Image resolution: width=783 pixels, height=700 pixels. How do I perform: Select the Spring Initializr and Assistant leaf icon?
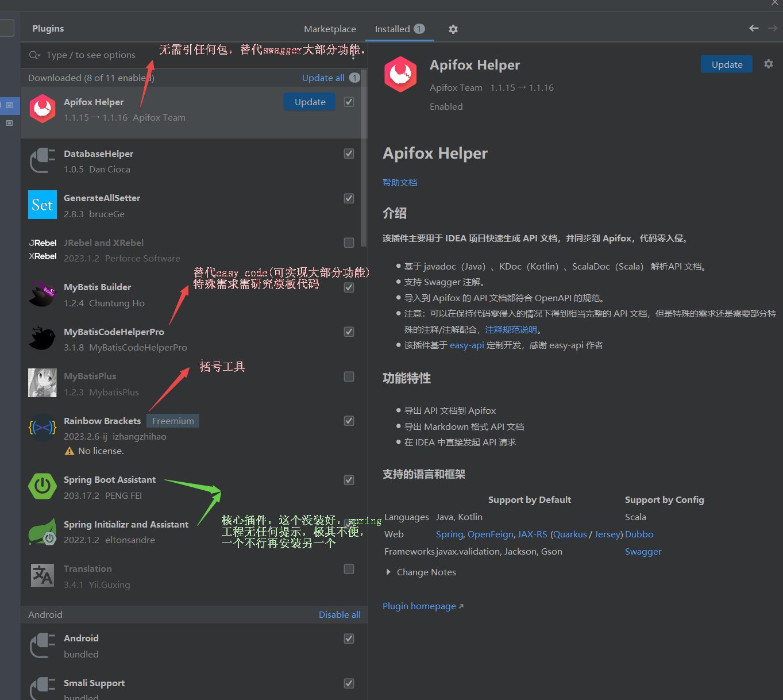coord(43,532)
